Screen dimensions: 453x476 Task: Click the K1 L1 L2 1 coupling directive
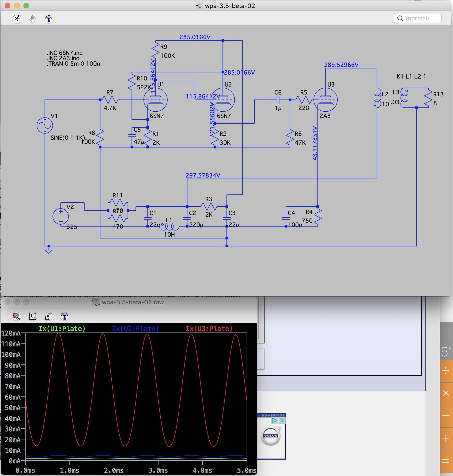411,76
